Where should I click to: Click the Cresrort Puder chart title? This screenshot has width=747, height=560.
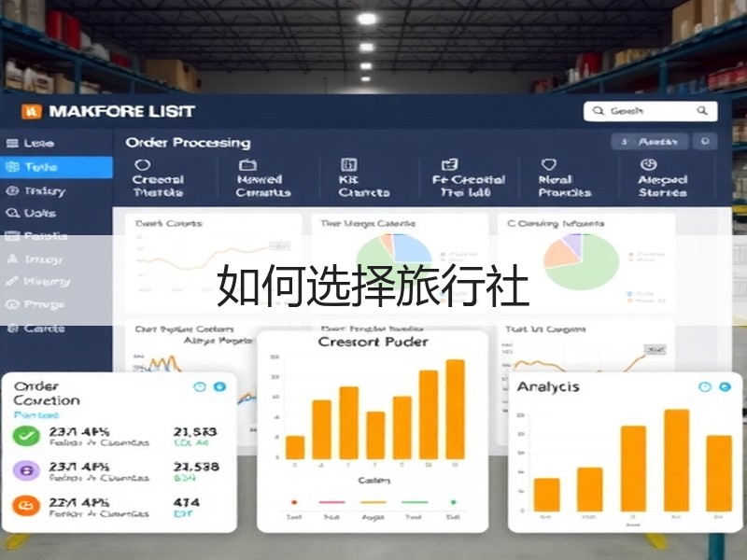(373, 342)
